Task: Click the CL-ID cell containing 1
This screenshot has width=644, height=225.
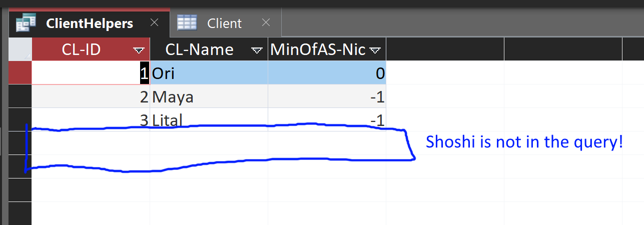Action: click(91, 73)
